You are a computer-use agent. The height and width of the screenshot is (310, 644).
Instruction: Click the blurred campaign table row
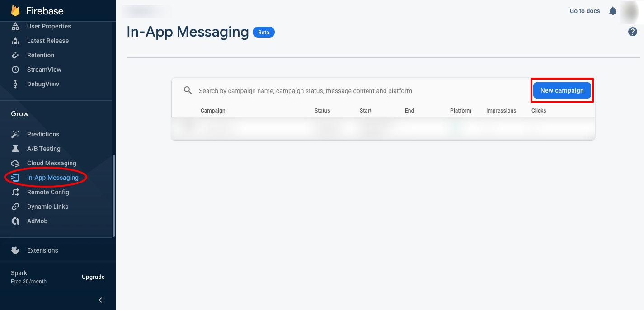point(383,129)
